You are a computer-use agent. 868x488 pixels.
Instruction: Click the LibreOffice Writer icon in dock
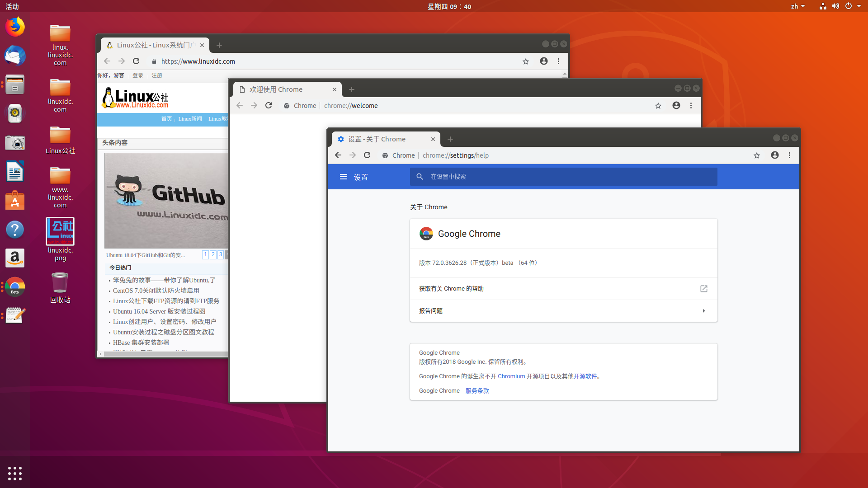point(15,172)
